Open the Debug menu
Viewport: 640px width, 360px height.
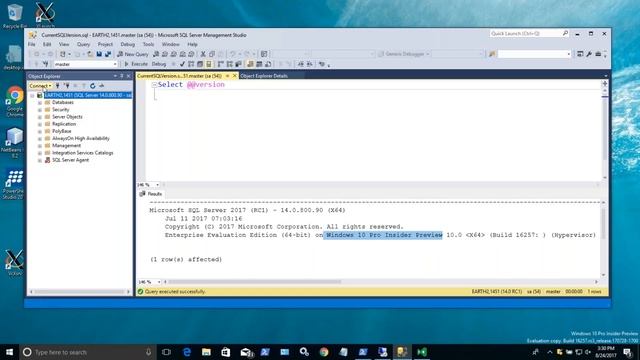click(x=127, y=44)
